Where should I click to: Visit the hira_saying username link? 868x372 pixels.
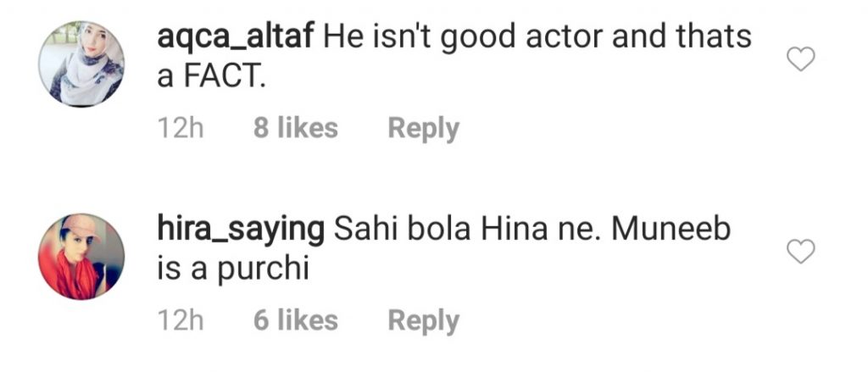(x=241, y=230)
